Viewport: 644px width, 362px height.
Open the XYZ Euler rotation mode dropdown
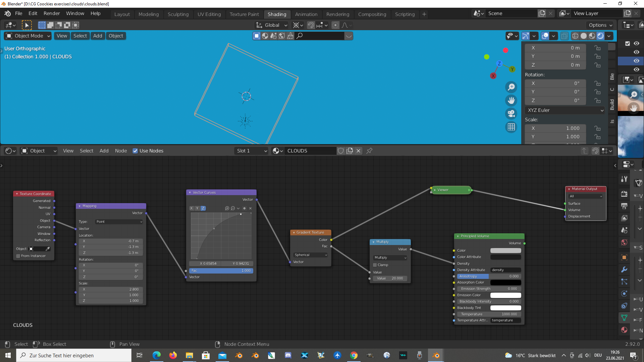[565, 110]
